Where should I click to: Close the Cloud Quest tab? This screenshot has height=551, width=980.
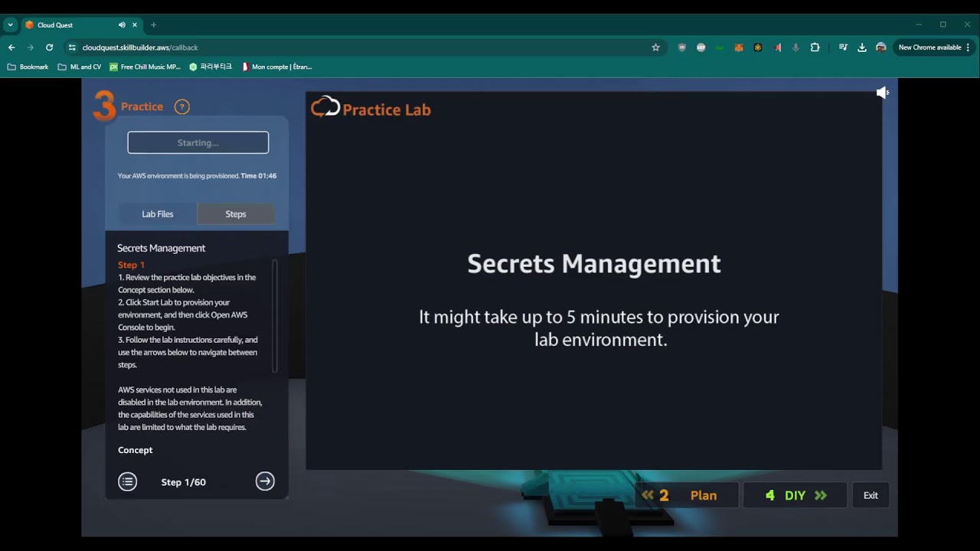tap(135, 25)
